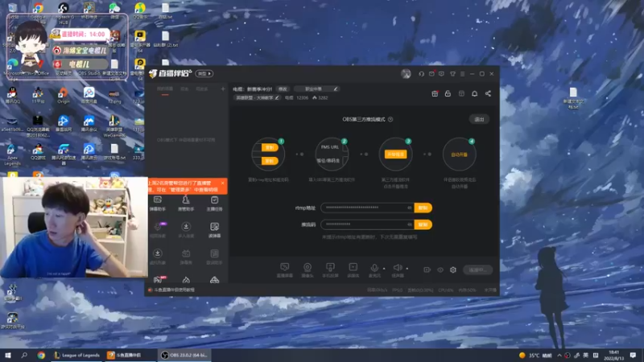Focus the rtmp address field
The height and width of the screenshot is (362, 644).
(x=368, y=208)
